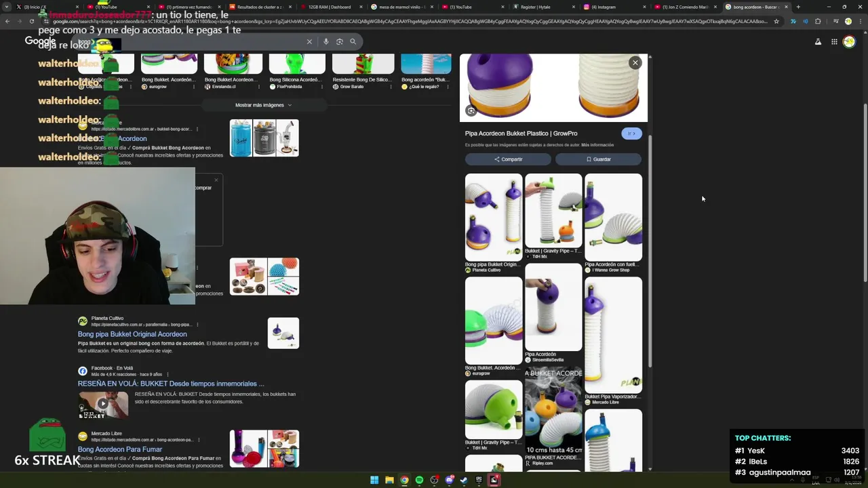This screenshot has width=868, height=488.
Task: Clear the Google search box
Action: click(x=309, y=41)
